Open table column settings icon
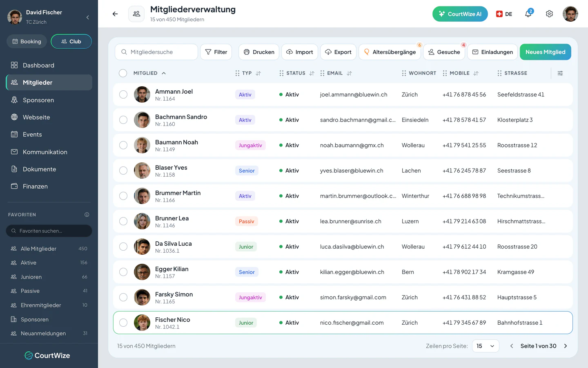The width and height of the screenshot is (588, 368). 560,73
